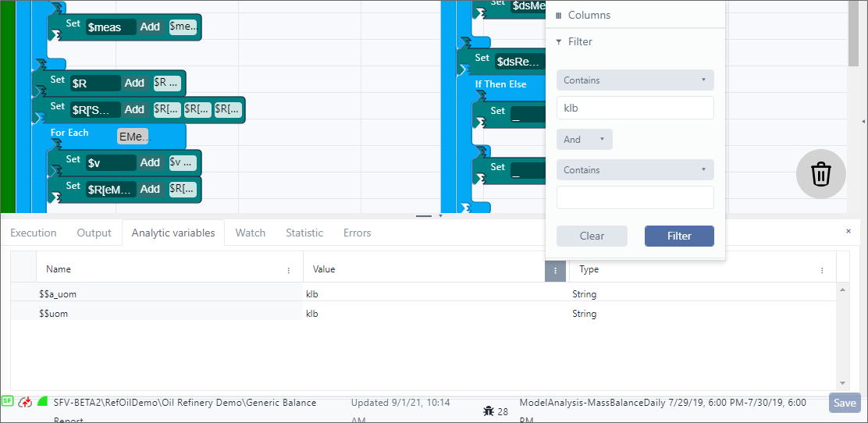The width and height of the screenshot is (868, 423).
Task: Close the bottom panel with the X
Action: click(848, 232)
